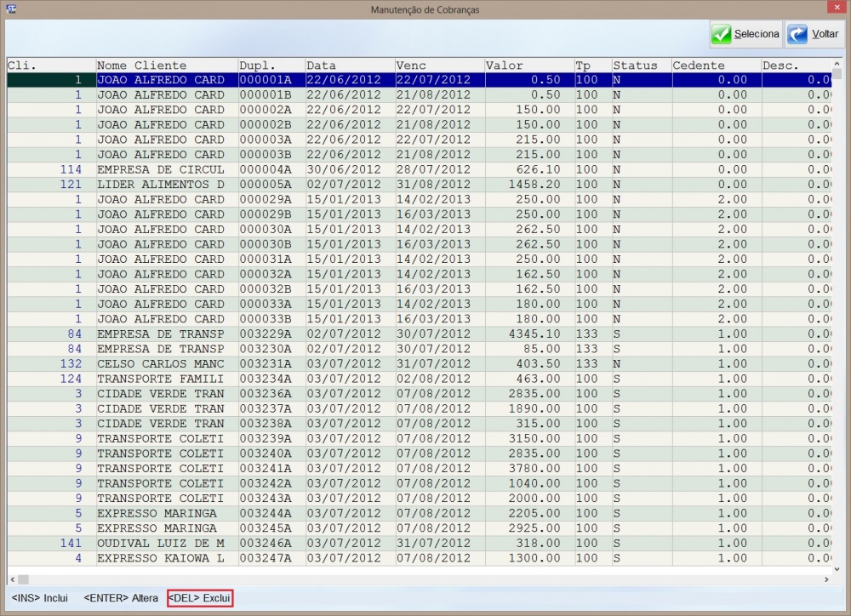
Task: Click the Cedente column header
Action: pos(715,66)
